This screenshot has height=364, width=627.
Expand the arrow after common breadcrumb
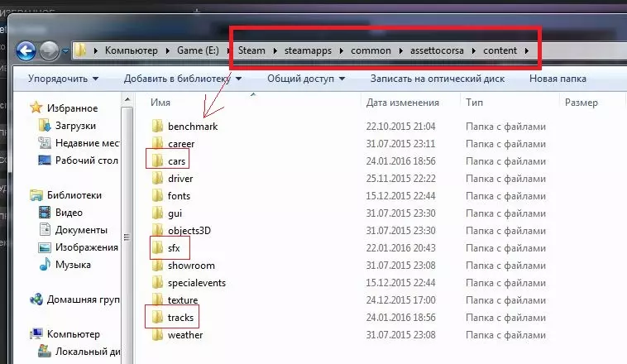(x=400, y=50)
